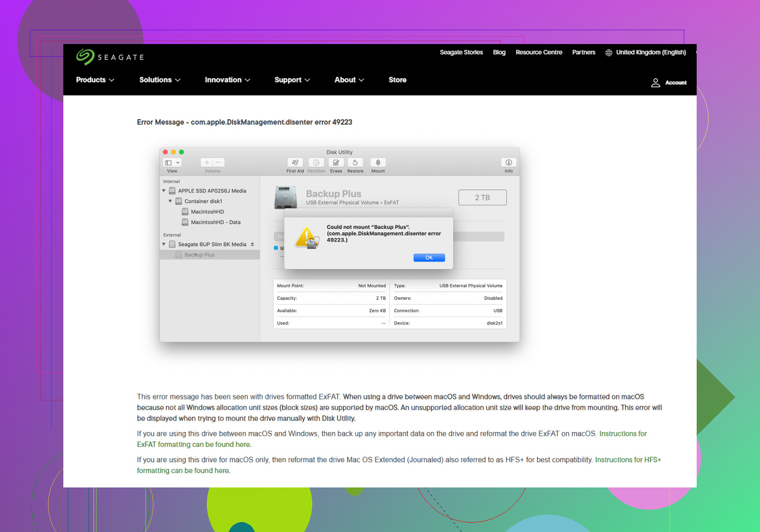Viewport: 760px width, 532px height.
Task: Click the Info toolbar icon
Action: coord(509,162)
